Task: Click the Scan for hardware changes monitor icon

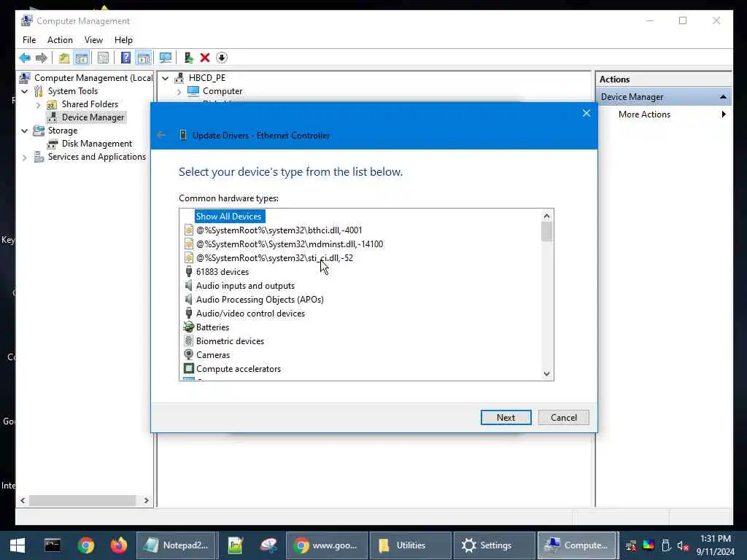Action: (x=166, y=58)
